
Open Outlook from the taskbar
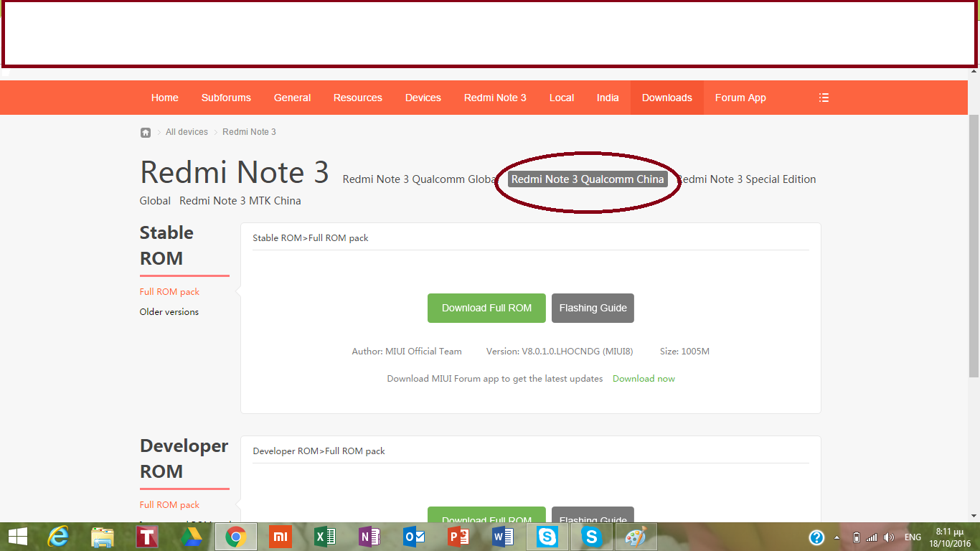pos(414,537)
